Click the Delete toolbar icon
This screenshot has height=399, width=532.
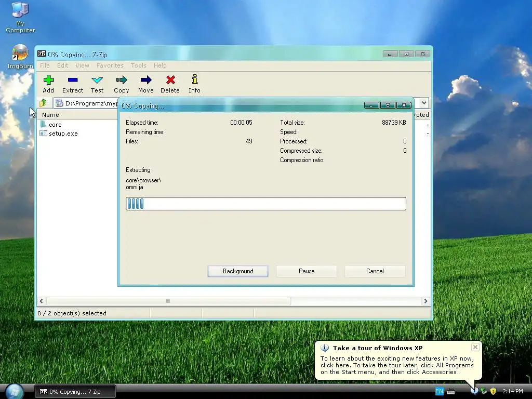[x=170, y=80]
